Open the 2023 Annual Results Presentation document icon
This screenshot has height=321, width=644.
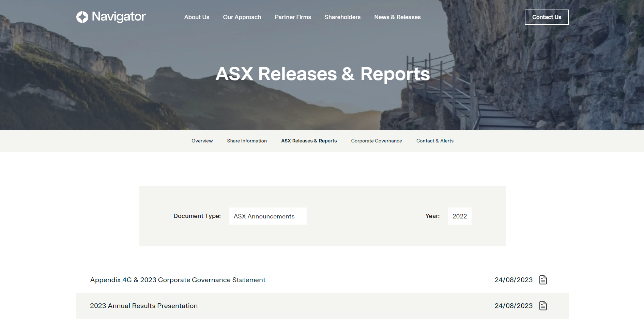(543, 306)
